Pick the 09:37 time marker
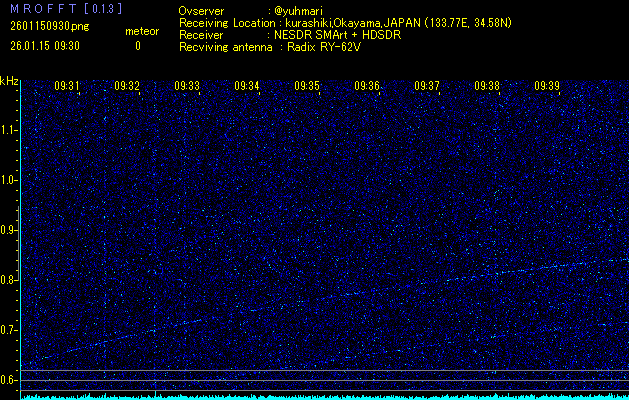Image resolution: width=629 pixels, height=400 pixels. pos(427,86)
